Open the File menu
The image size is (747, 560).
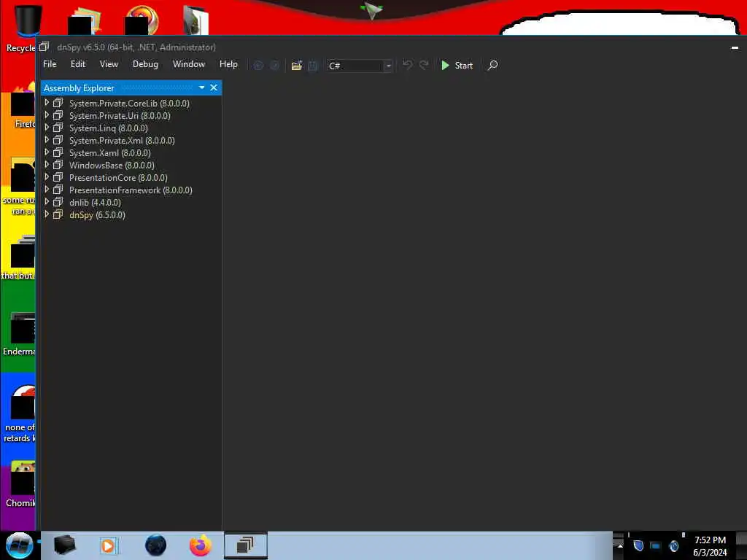(50, 64)
